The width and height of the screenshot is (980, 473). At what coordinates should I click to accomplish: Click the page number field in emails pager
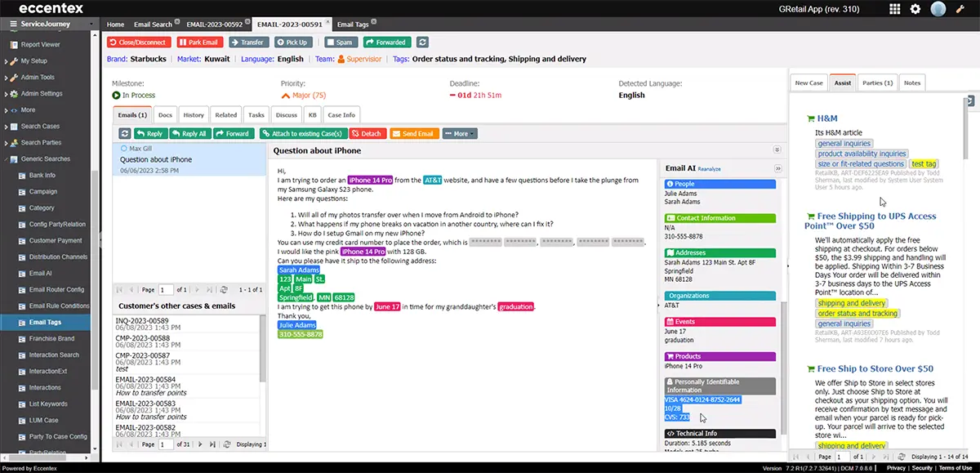pos(166,289)
